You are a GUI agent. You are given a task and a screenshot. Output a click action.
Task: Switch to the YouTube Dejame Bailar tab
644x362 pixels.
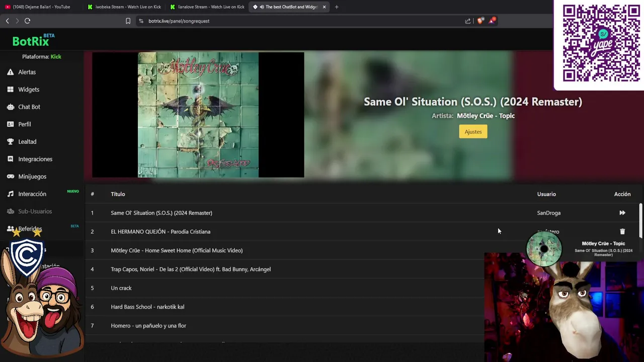click(x=40, y=7)
